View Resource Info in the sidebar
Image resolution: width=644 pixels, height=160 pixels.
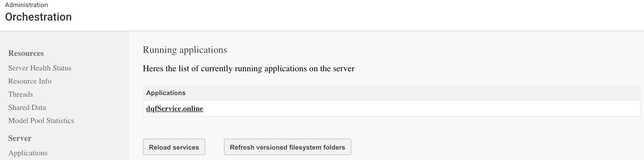point(30,81)
